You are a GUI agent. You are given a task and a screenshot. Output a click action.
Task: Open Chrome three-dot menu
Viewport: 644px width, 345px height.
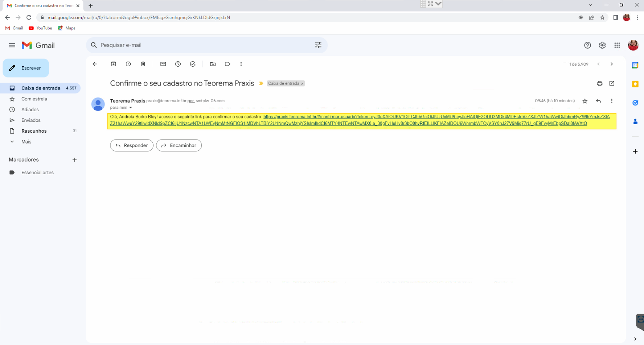point(637,17)
